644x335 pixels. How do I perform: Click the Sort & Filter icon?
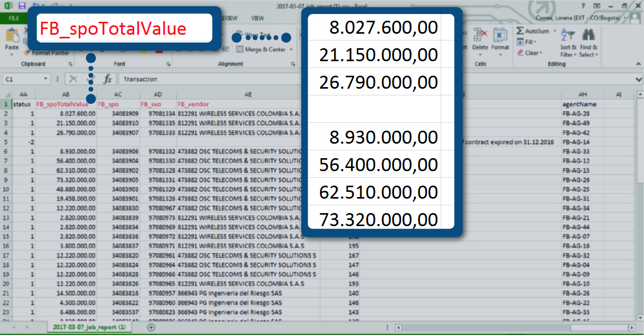[568, 40]
